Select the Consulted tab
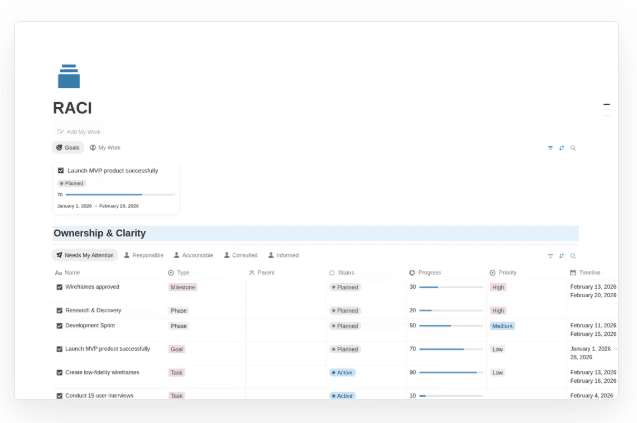637x423 pixels. (240, 255)
